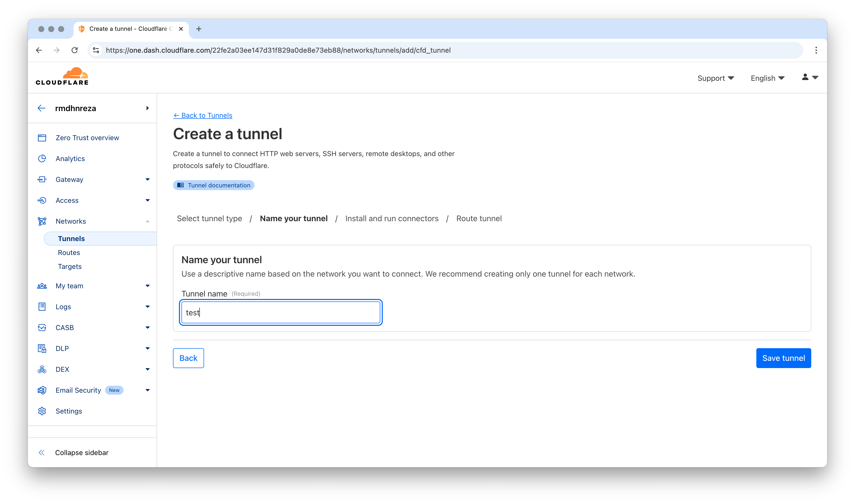Reload the page
The width and height of the screenshot is (855, 504).
[75, 50]
